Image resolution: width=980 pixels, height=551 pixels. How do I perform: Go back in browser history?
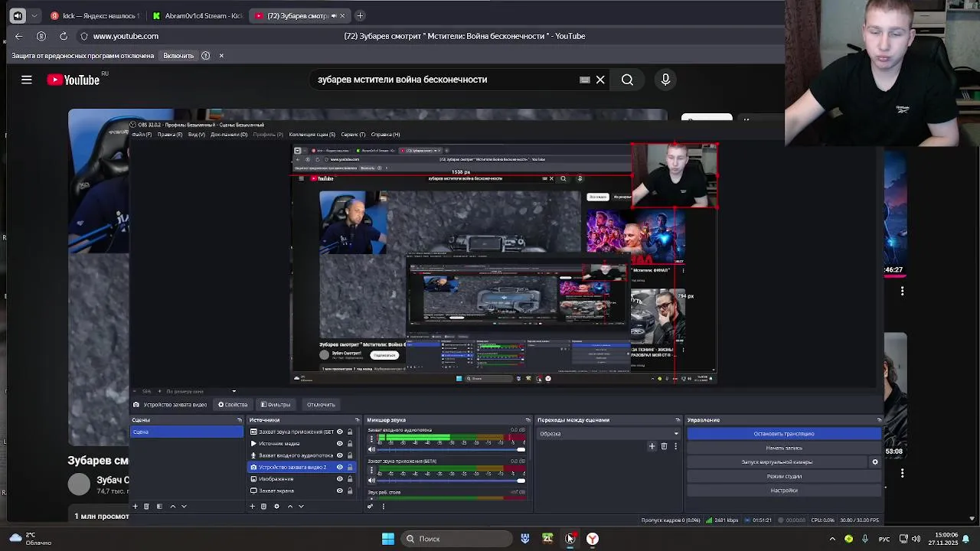19,36
